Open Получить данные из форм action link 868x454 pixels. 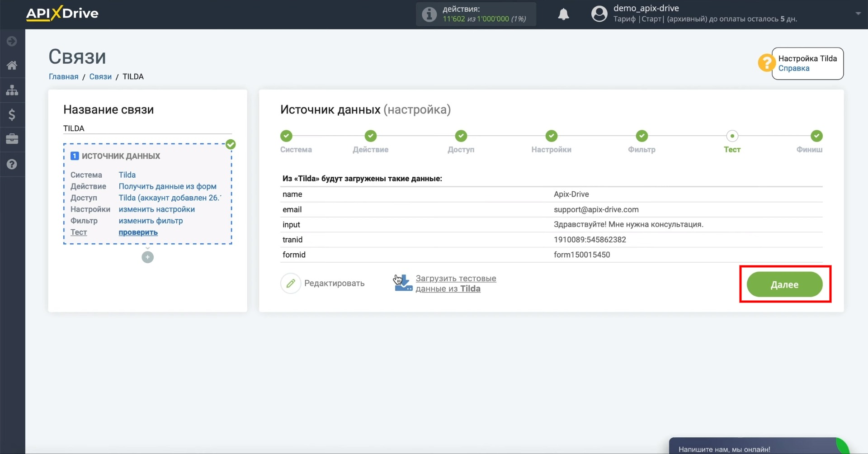coord(167,186)
